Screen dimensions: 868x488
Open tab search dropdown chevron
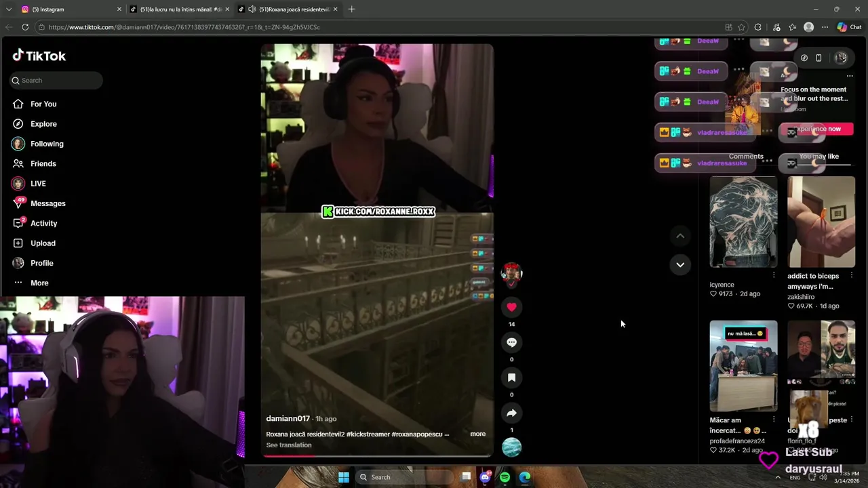coord(8,9)
